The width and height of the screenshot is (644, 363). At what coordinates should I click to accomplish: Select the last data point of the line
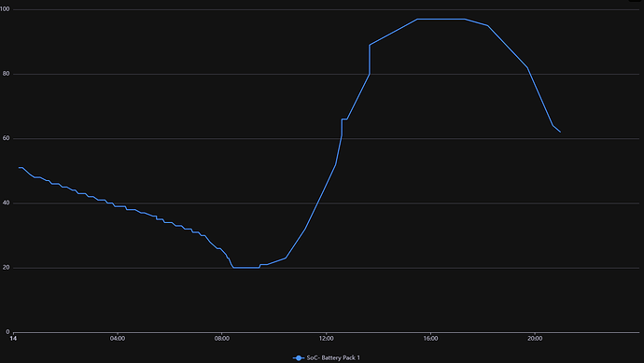coord(560,132)
